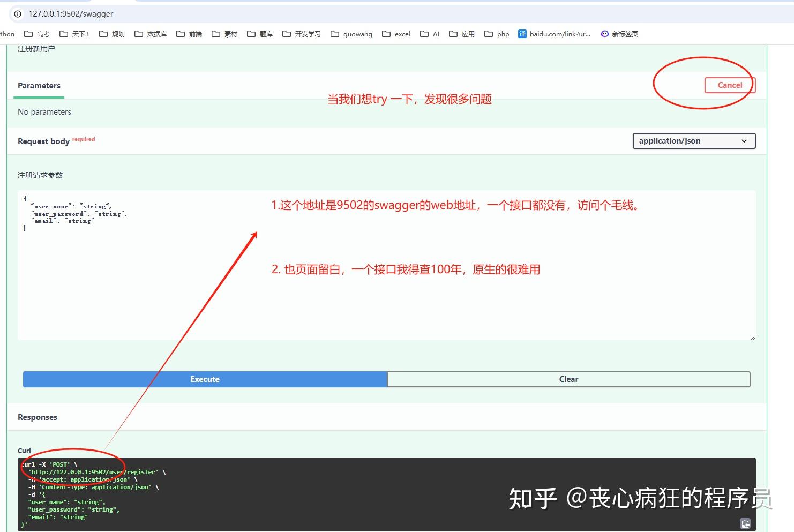Click the 'Content-Type: application/json' curl line
The height and width of the screenshot is (532, 794).
pos(93,487)
